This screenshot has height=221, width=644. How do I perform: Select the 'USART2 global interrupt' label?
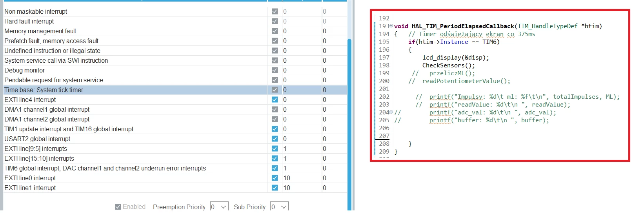[x=37, y=139]
